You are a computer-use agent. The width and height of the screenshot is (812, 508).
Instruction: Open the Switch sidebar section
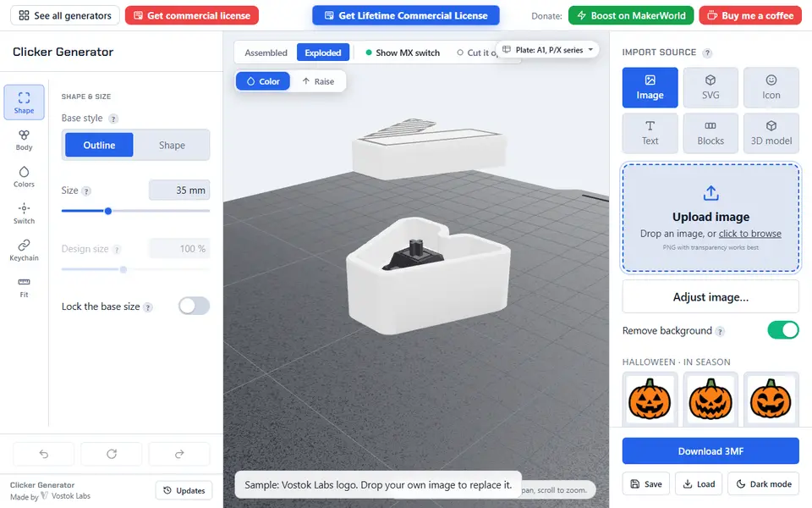tap(24, 213)
